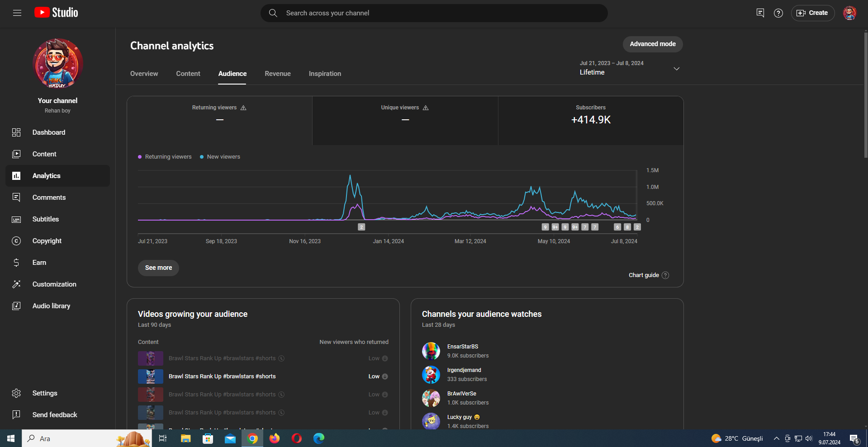Toggle the New viewers legend series
868x447 pixels.
[x=220, y=157]
